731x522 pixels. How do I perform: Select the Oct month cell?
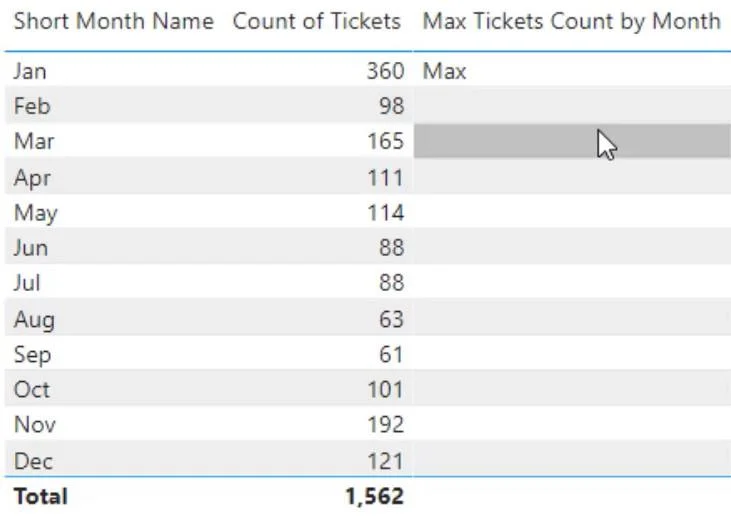click(x=32, y=390)
